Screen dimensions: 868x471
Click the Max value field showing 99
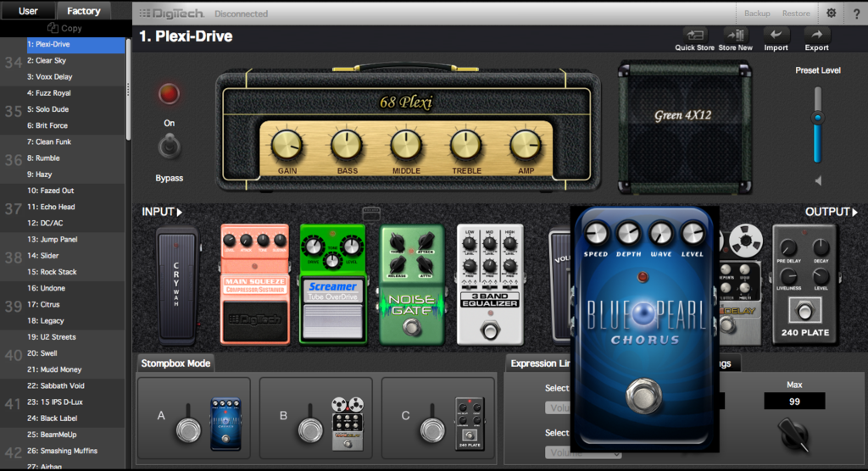click(794, 402)
